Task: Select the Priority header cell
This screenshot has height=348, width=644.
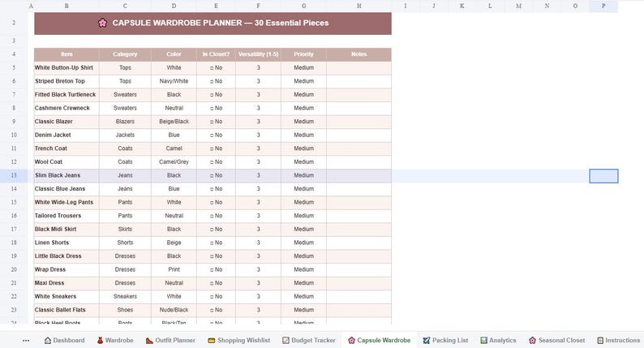Action: [303, 54]
